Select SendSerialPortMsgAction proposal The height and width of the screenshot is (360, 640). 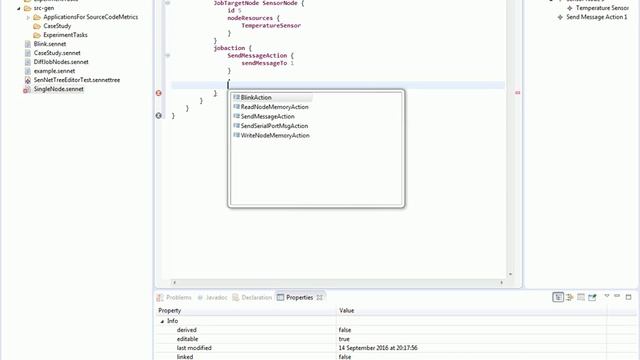274,126
